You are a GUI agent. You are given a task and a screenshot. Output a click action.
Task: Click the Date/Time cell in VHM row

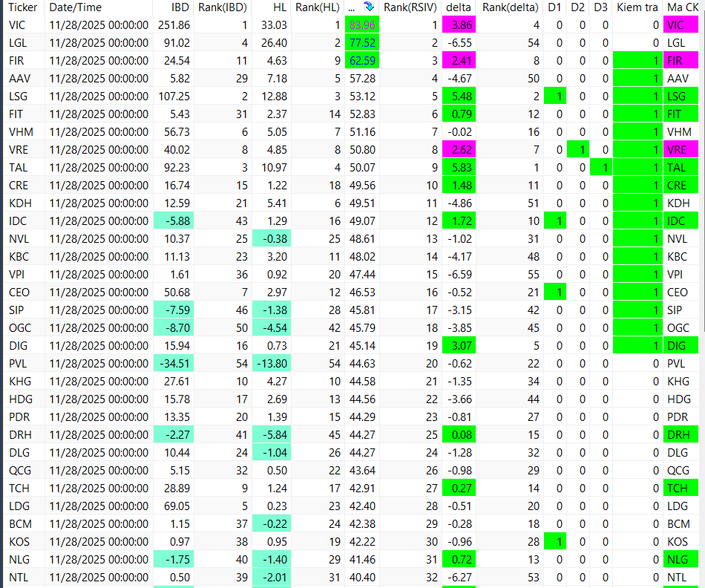tap(99, 132)
